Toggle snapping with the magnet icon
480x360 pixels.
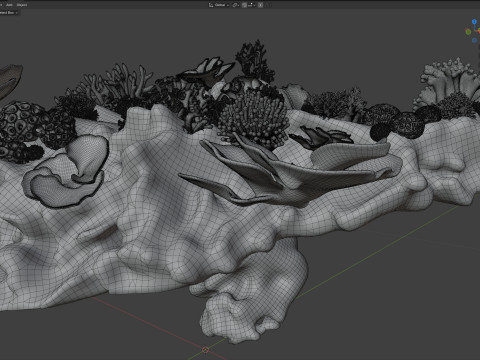[244, 5]
